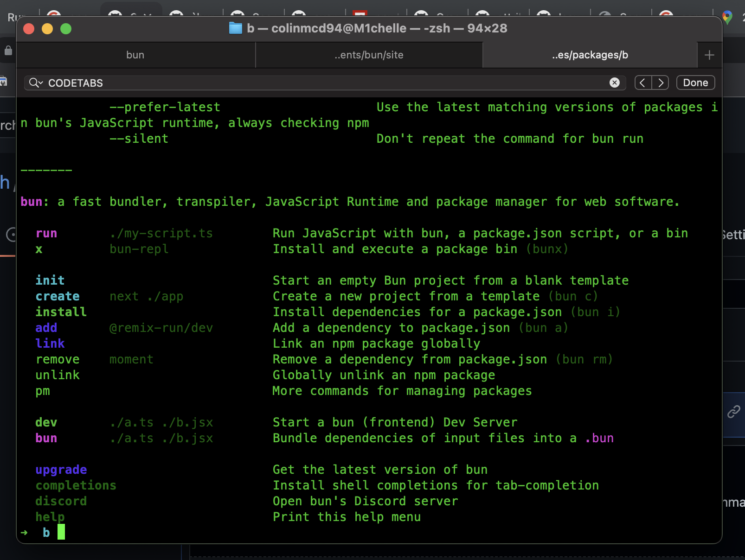The height and width of the screenshot is (560, 745).
Task: Click the 'dev' command text
Action: coord(46,422)
